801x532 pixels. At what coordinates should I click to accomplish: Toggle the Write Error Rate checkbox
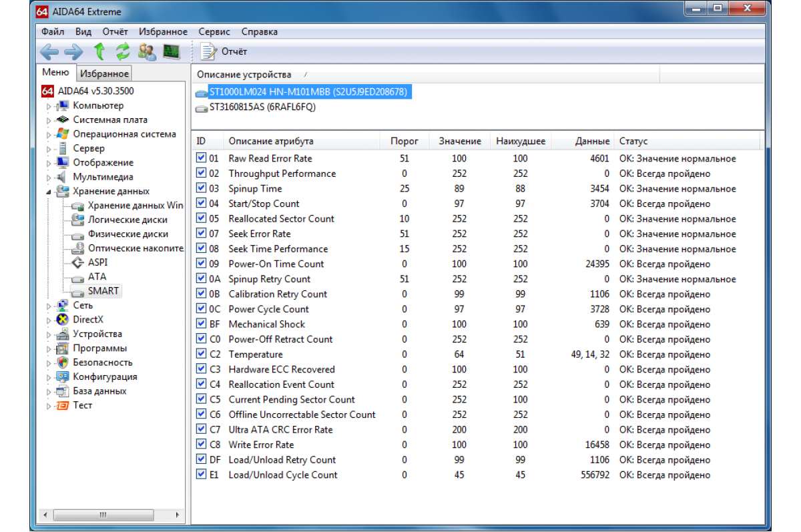201,445
